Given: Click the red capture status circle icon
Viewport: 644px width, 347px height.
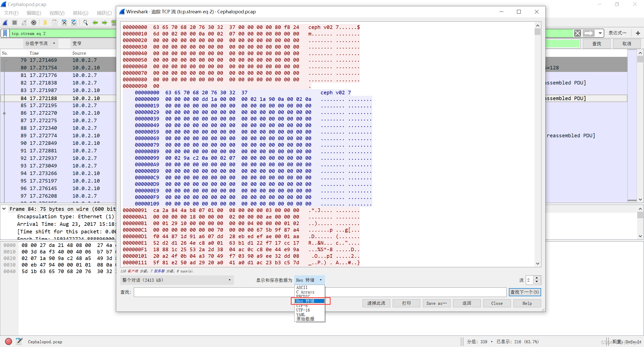Looking at the screenshot, I should 9,341.
